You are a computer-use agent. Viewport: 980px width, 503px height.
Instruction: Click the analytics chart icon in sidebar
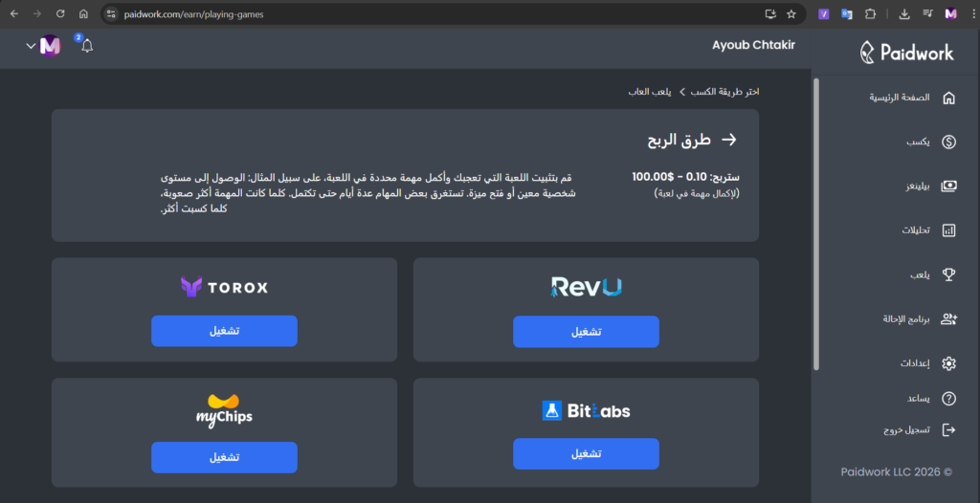pyautogui.click(x=948, y=230)
